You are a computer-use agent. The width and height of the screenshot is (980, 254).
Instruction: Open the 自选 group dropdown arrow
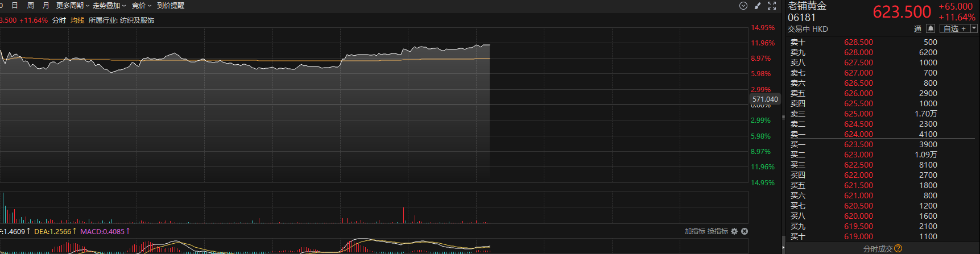pos(974,28)
